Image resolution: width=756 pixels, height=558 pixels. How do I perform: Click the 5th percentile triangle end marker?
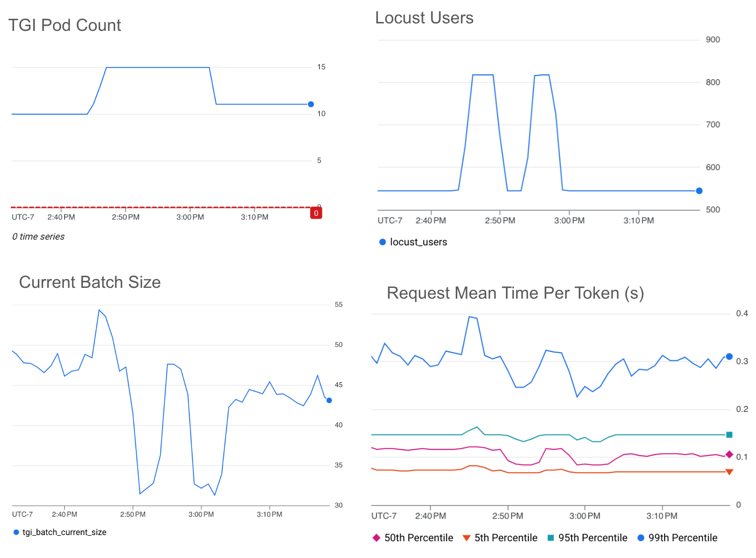click(x=729, y=472)
